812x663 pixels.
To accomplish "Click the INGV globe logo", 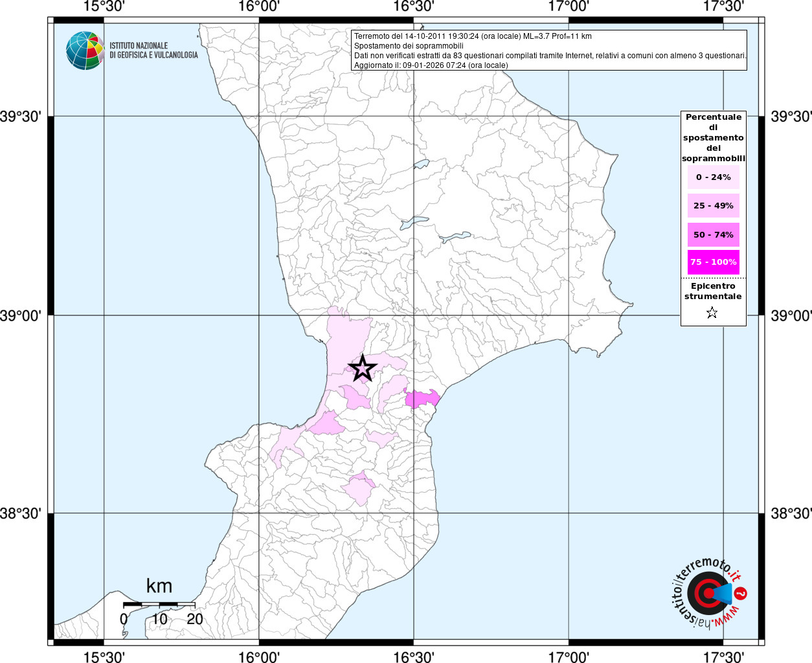I will (x=85, y=51).
